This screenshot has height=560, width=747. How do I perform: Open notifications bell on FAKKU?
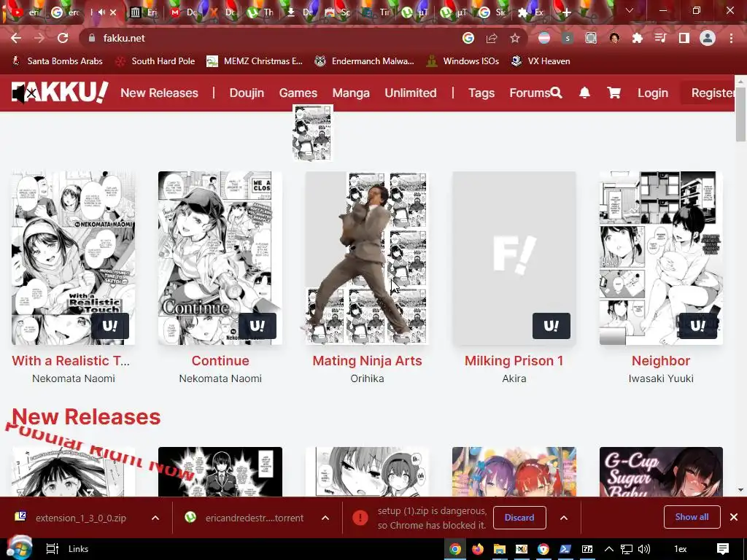(584, 93)
